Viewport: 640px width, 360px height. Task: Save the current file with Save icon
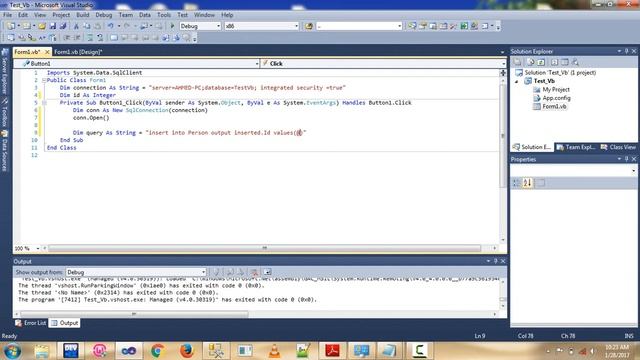53,26
